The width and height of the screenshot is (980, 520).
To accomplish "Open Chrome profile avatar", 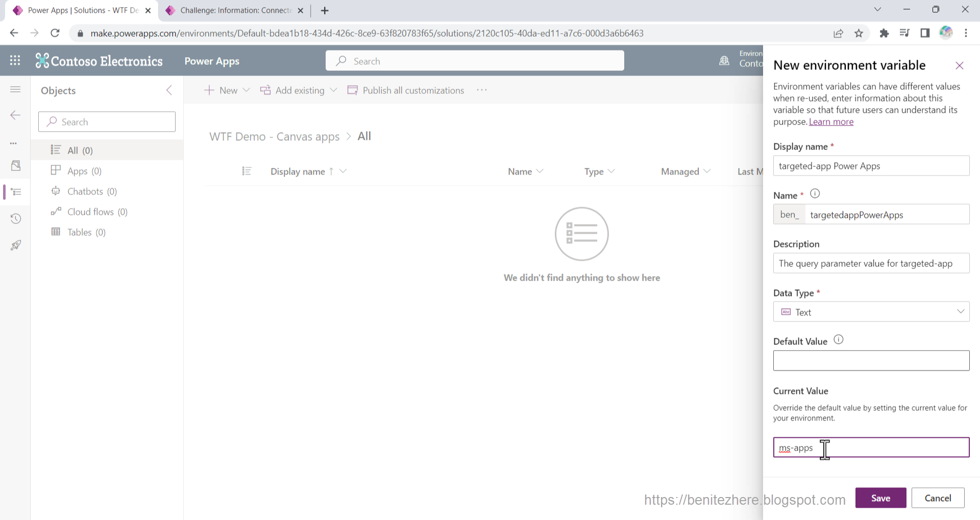I will point(946,33).
